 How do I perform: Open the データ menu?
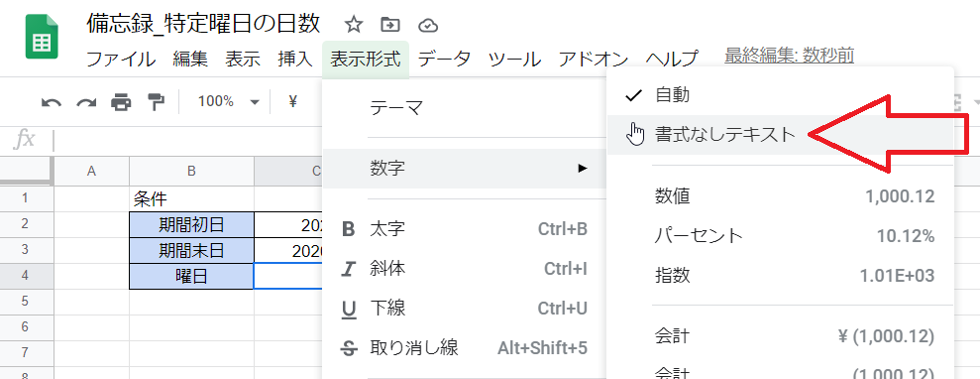pyautogui.click(x=444, y=59)
